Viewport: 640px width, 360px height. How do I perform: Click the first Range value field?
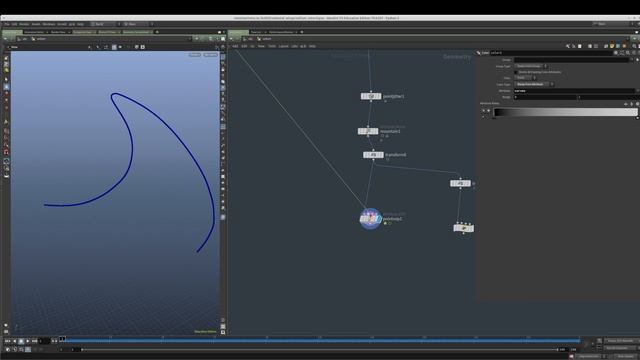pos(545,97)
